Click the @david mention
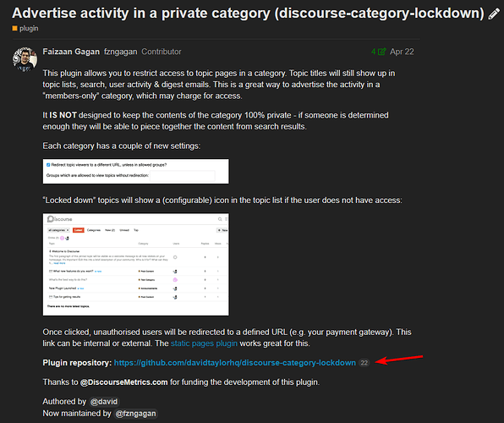This screenshot has height=423, width=504. click(x=103, y=402)
